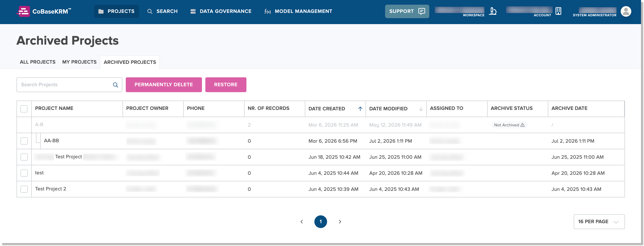Screen dimensions: 644x246
Task: Open the Projects menu item
Action: [116, 11]
